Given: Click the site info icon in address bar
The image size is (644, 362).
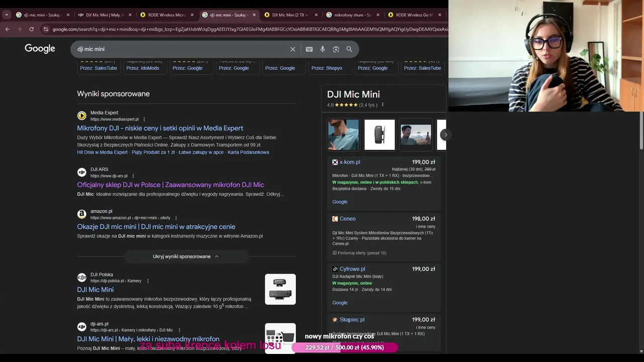Looking at the screenshot, I should point(46,29).
